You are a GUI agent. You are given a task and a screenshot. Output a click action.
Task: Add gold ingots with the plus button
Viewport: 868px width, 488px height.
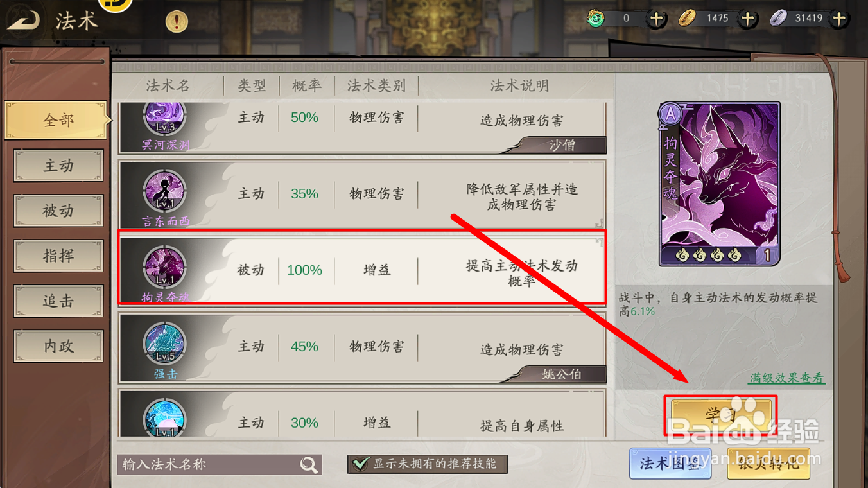[x=747, y=19]
